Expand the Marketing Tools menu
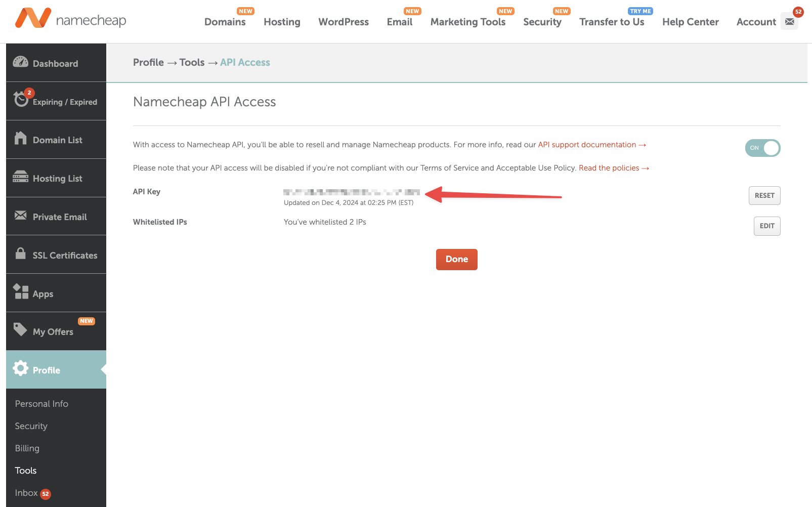 tap(468, 22)
